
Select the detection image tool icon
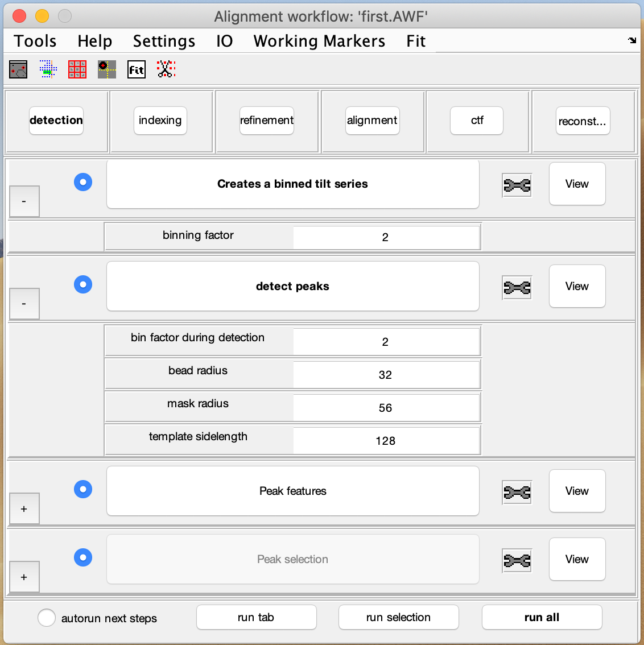[x=18, y=69]
